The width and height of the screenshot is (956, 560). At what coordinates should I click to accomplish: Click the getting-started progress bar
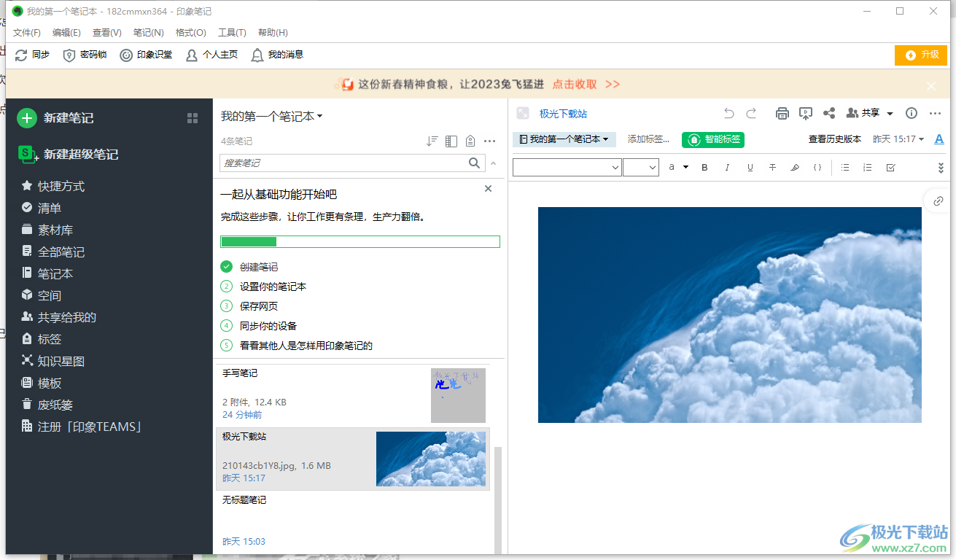[x=360, y=241]
